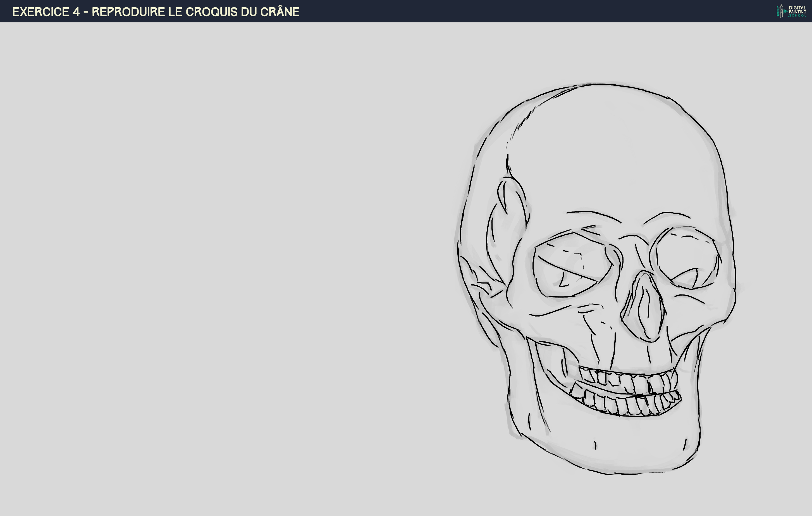Click the empty gray canvas area on the left

[202, 270]
